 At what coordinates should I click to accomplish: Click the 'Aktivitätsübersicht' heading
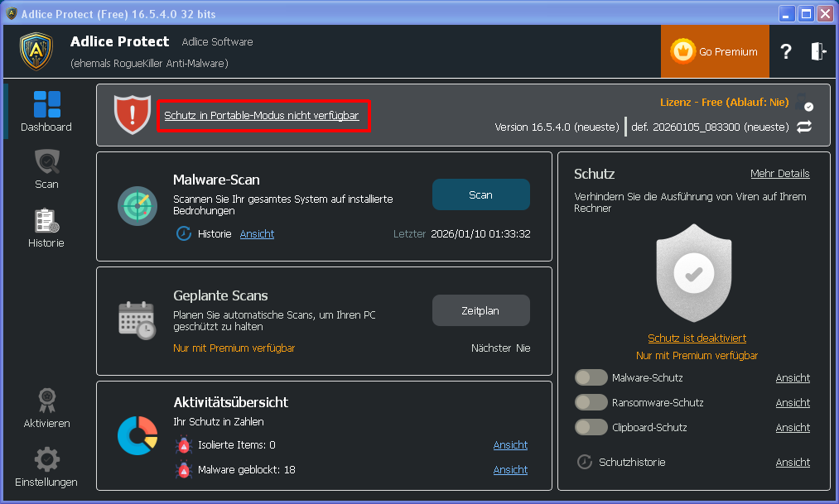(230, 402)
